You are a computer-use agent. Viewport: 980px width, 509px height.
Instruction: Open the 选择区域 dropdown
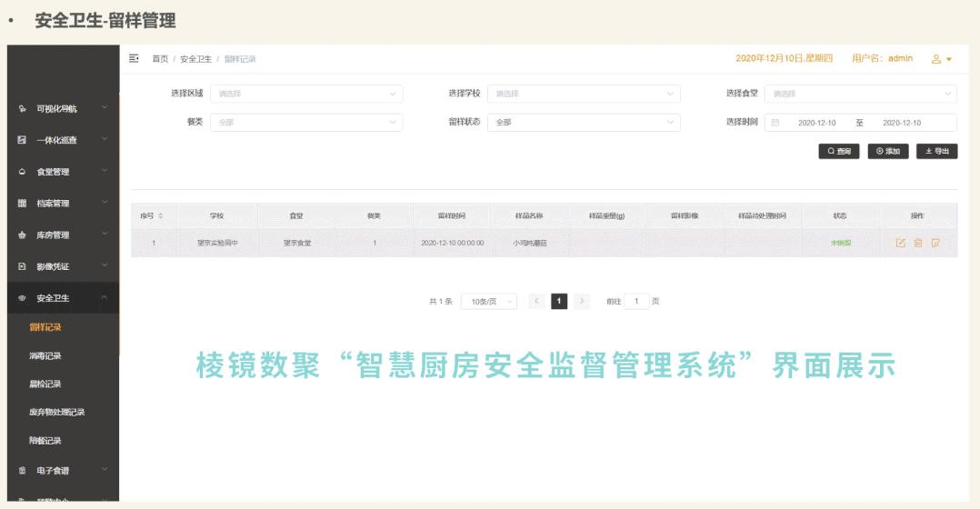[x=306, y=94]
